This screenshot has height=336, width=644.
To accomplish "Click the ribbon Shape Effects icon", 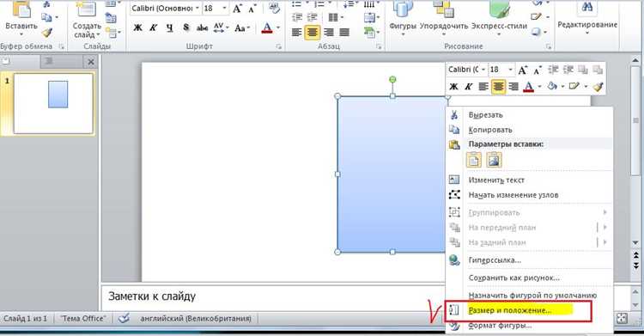I will coord(536,32).
